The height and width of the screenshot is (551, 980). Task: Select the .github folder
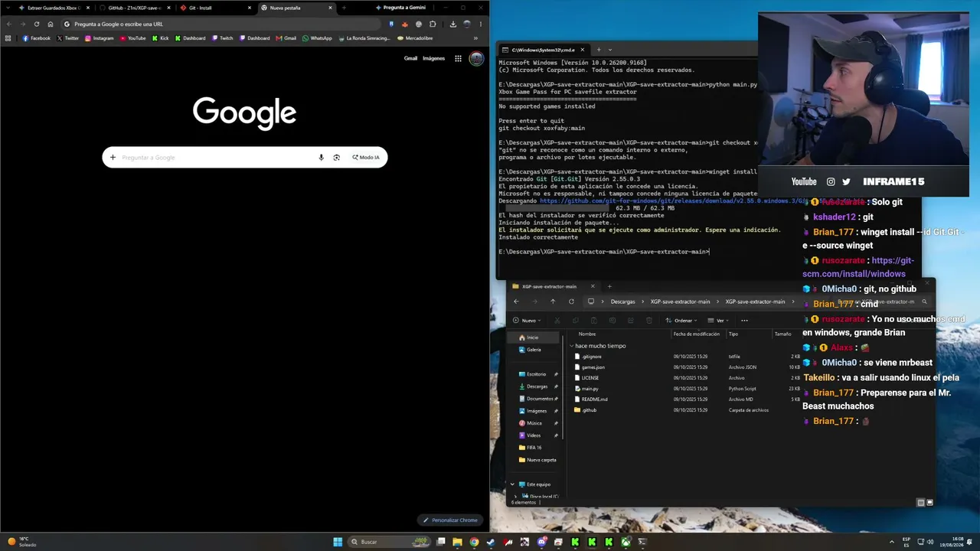point(589,410)
